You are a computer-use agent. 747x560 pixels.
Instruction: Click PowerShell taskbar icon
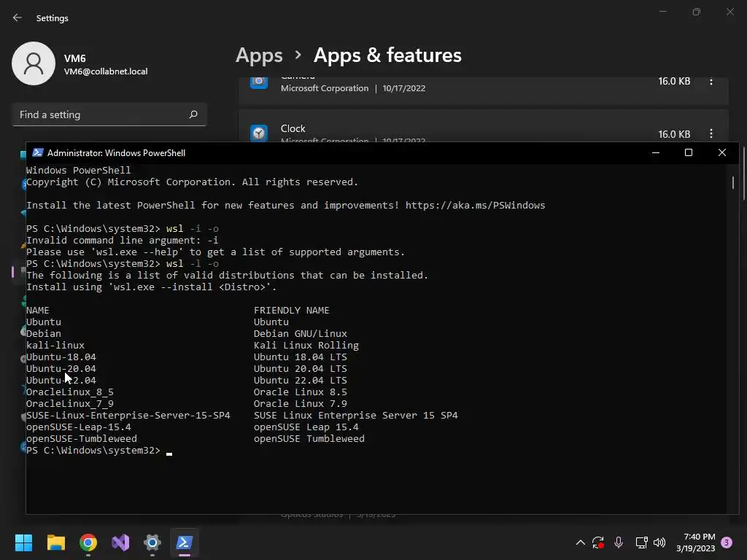[185, 542]
